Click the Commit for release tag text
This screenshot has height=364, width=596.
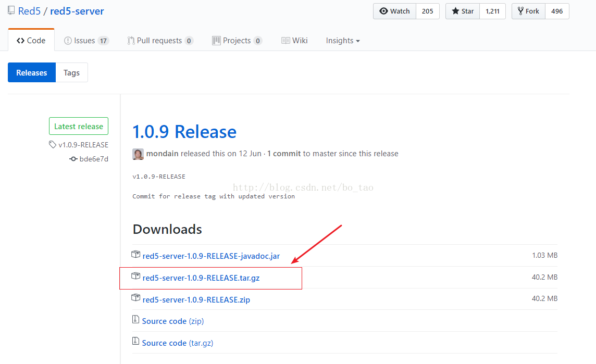coord(214,196)
